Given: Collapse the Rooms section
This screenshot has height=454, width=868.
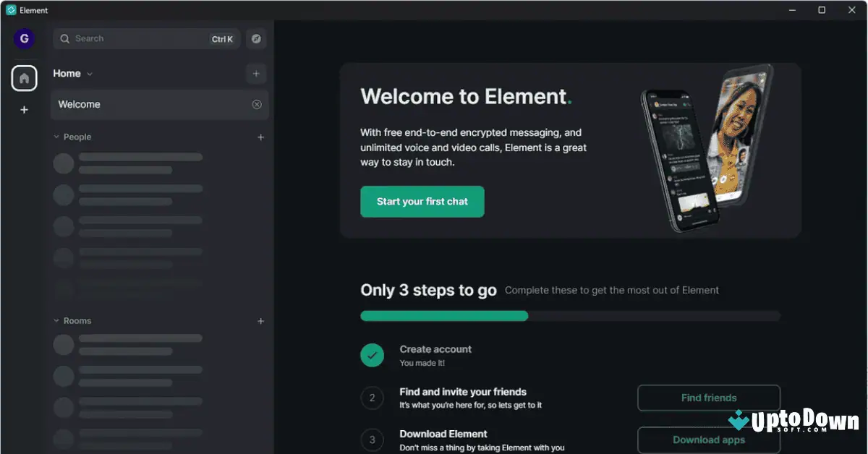Looking at the screenshot, I should click(x=56, y=320).
